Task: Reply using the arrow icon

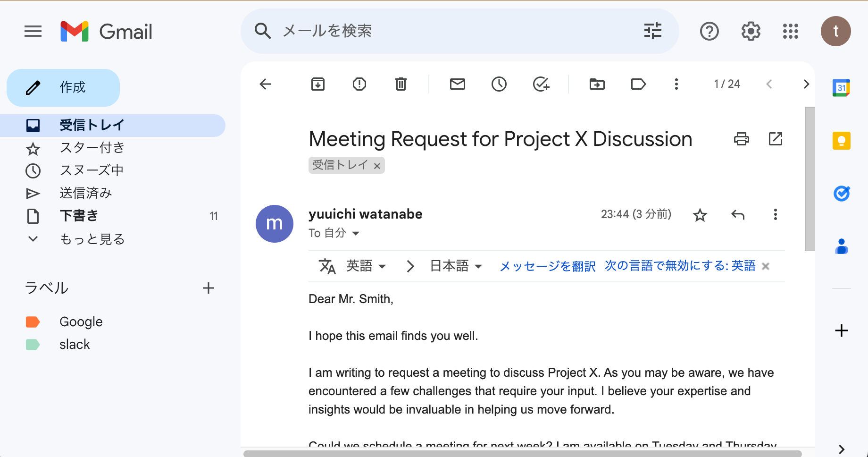Action: pyautogui.click(x=738, y=215)
